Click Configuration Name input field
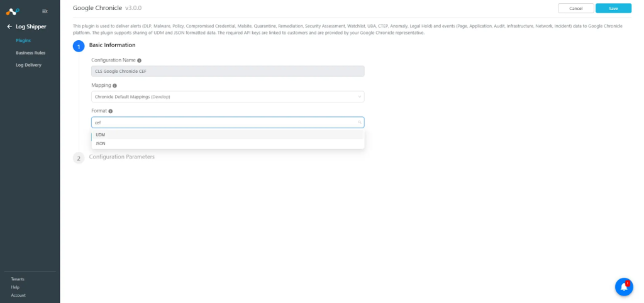 228,72
